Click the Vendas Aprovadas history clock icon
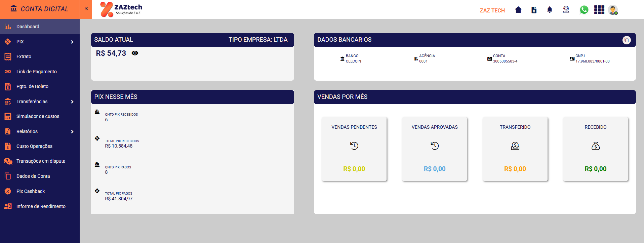Viewport: 644px width, 243px height. [435, 146]
